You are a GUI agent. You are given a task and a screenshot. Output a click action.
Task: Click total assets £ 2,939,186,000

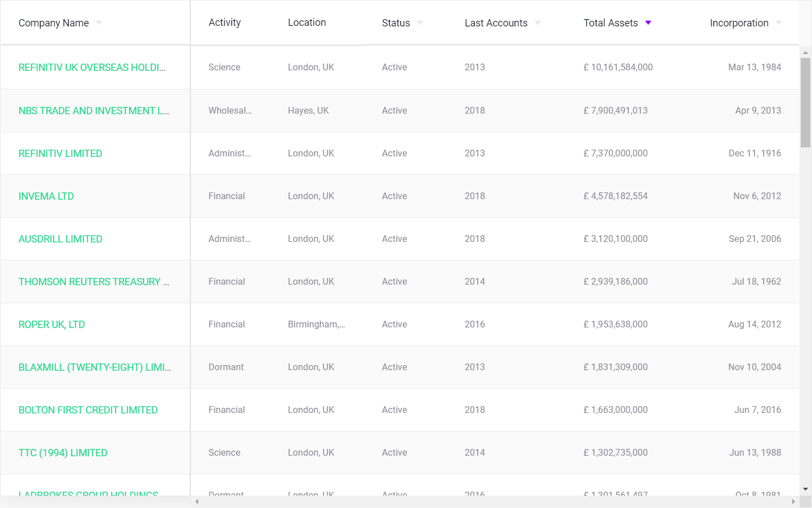point(615,281)
